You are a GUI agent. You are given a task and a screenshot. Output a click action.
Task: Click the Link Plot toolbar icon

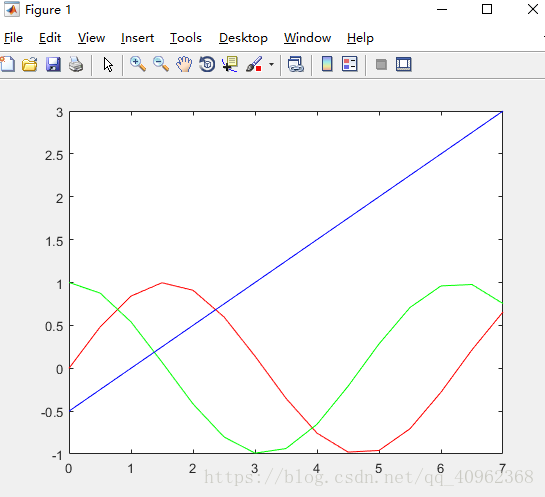tap(296, 64)
